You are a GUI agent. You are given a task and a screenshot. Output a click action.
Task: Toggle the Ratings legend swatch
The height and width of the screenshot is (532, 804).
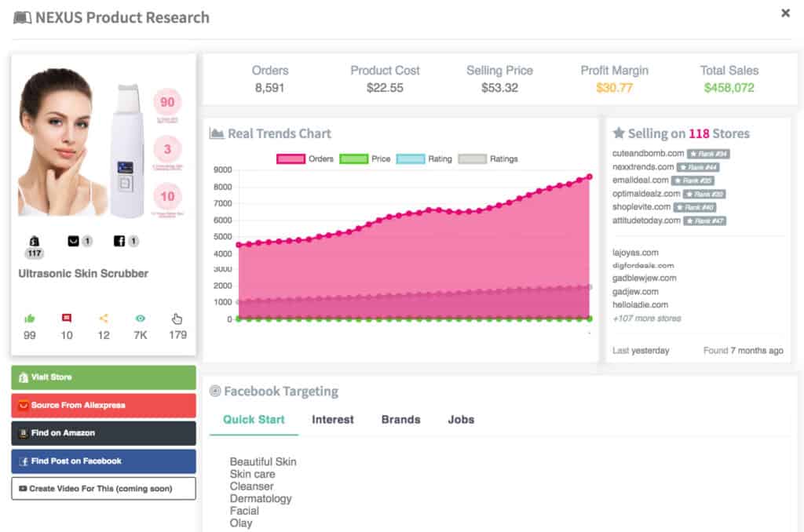pyautogui.click(x=472, y=159)
